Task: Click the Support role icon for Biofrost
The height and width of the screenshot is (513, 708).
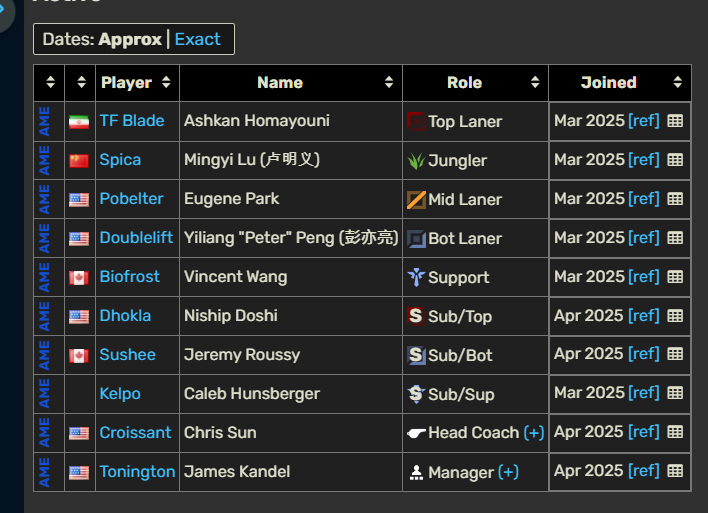Action: coord(416,277)
